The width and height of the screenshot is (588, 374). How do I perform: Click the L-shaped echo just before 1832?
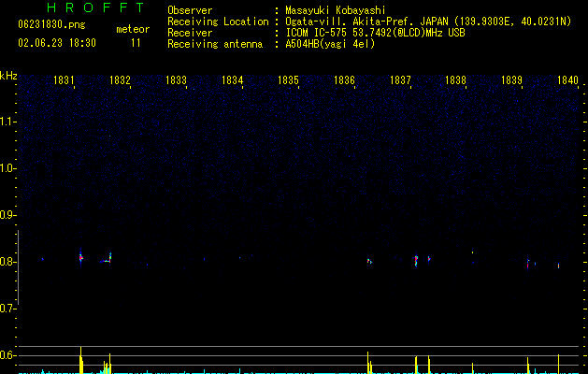pos(107,258)
